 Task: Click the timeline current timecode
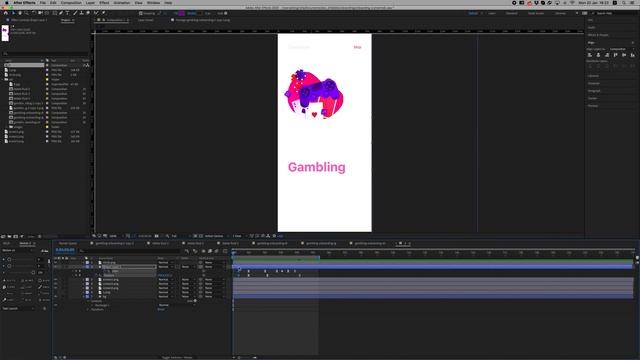(x=65, y=250)
